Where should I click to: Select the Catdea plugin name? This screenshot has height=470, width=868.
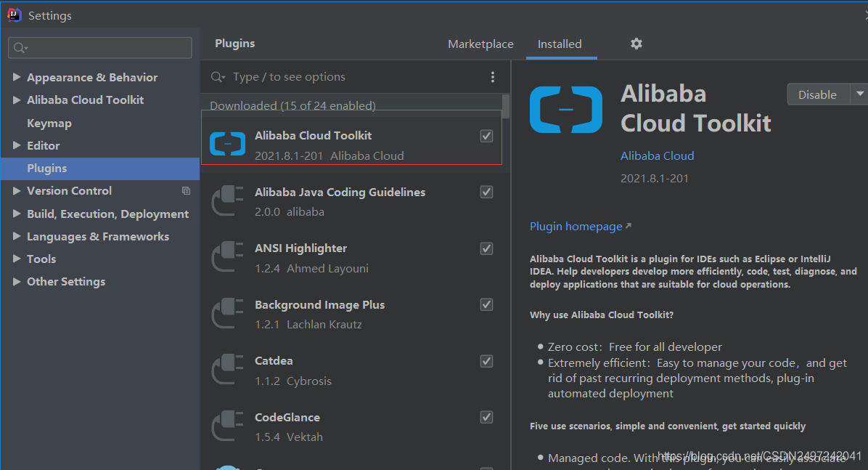point(274,361)
